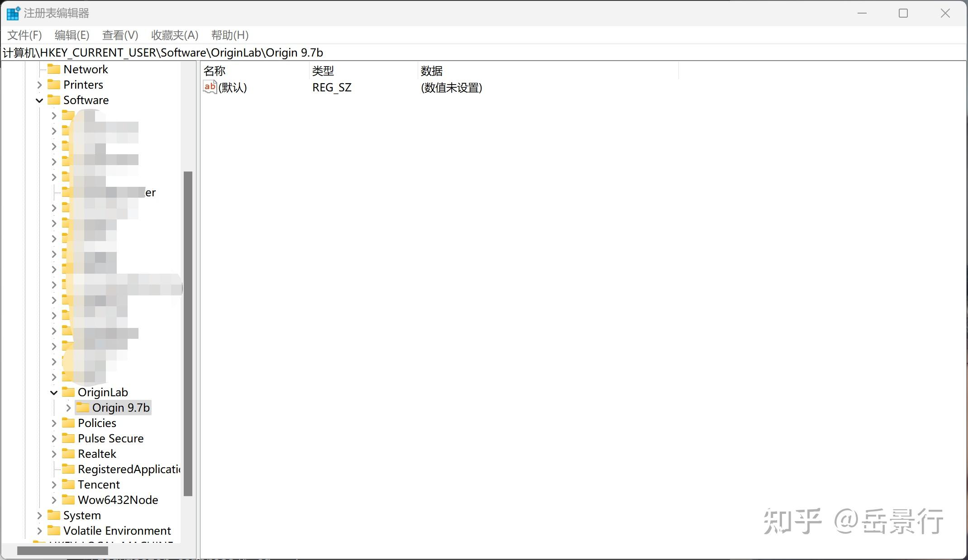
Task: Collapse the OriginLab tree node
Action: (x=54, y=393)
